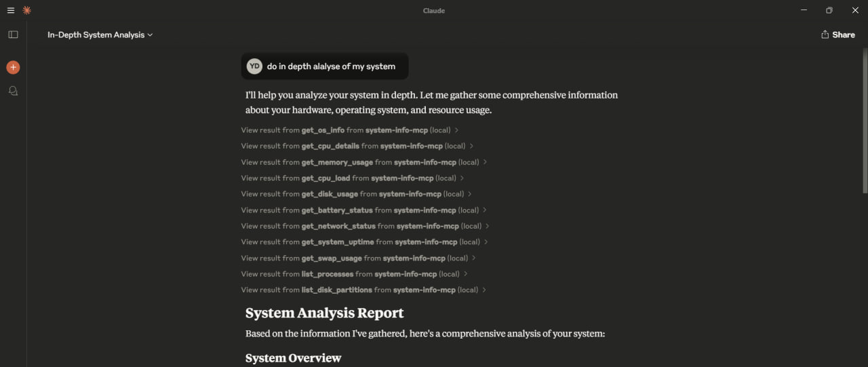This screenshot has width=868, height=367.
Task: Open the hamburger menu in title bar
Action: (10, 10)
